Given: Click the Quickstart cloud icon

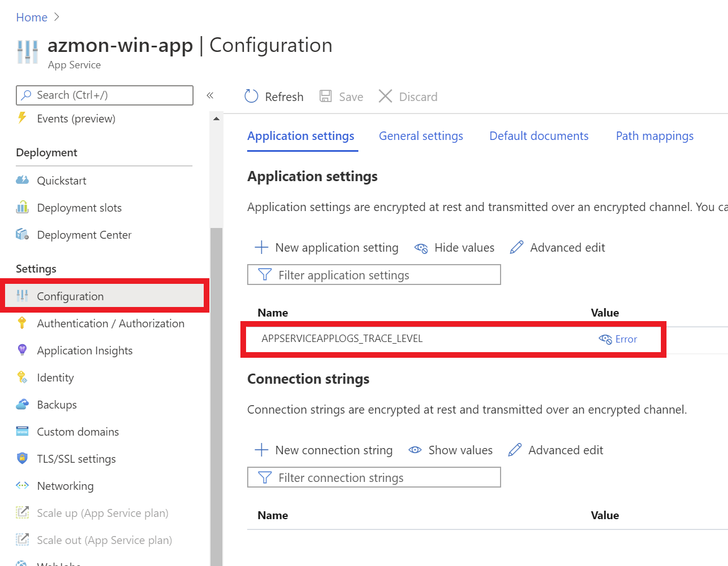Looking at the screenshot, I should tap(22, 181).
